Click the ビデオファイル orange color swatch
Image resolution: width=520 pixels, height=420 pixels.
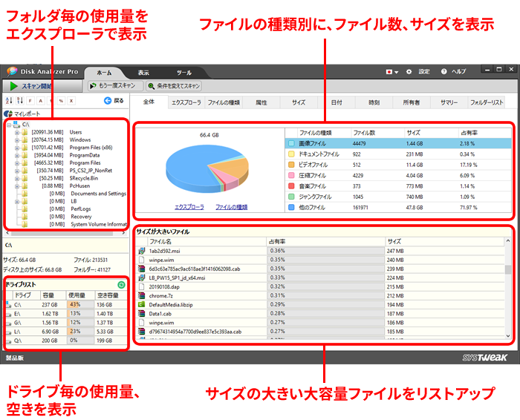[291, 165]
